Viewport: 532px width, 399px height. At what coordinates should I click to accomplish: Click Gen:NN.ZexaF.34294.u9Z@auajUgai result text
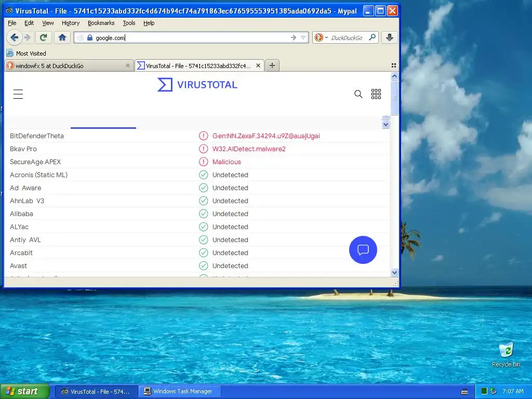pyautogui.click(x=266, y=136)
